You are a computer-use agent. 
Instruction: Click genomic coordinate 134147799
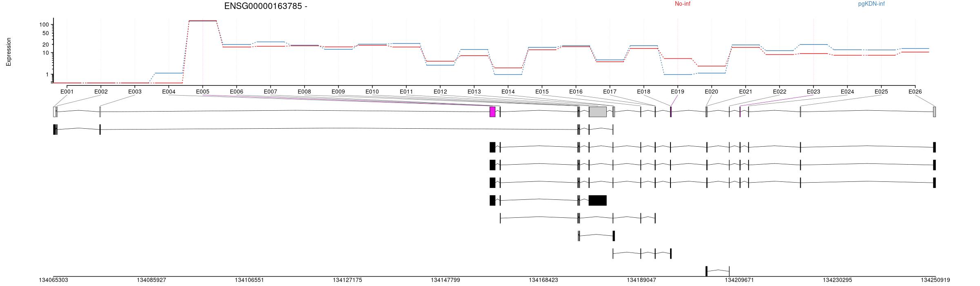[x=445, y=280]
